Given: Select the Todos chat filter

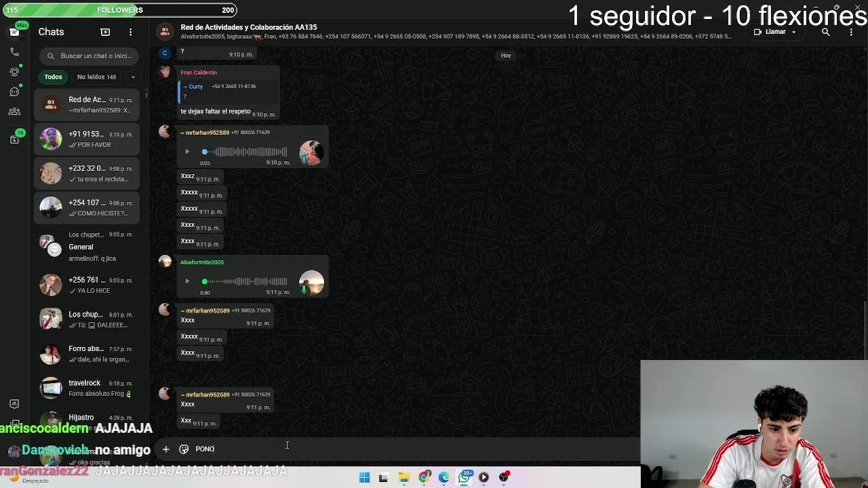Looking at the screenshot, I should pyautogui.click(x=53, y=77).
